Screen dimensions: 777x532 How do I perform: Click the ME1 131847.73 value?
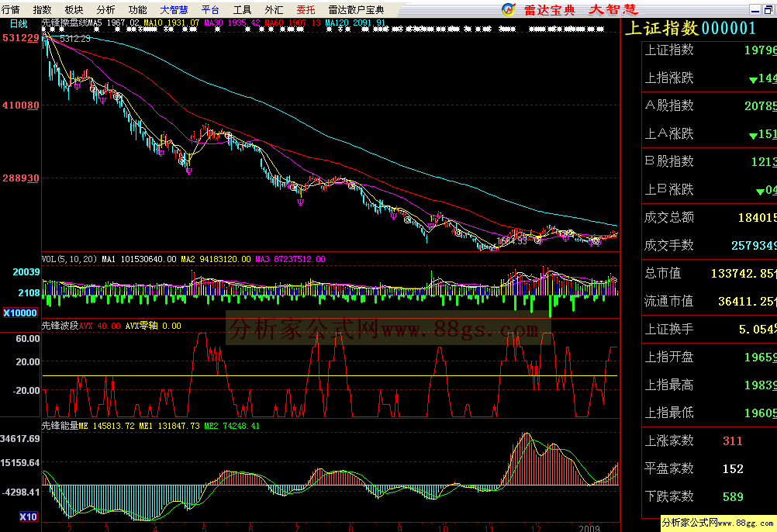pos(169,426)
